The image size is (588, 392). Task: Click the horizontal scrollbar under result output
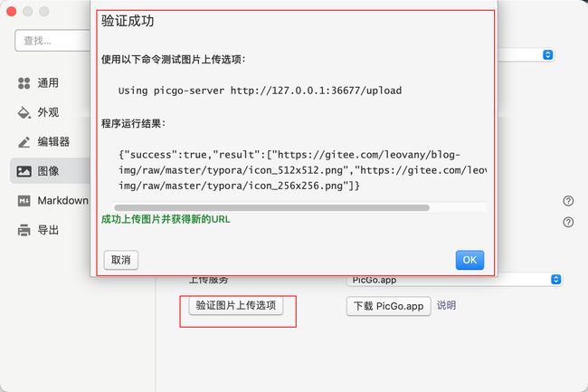click(x=272, y=208)
